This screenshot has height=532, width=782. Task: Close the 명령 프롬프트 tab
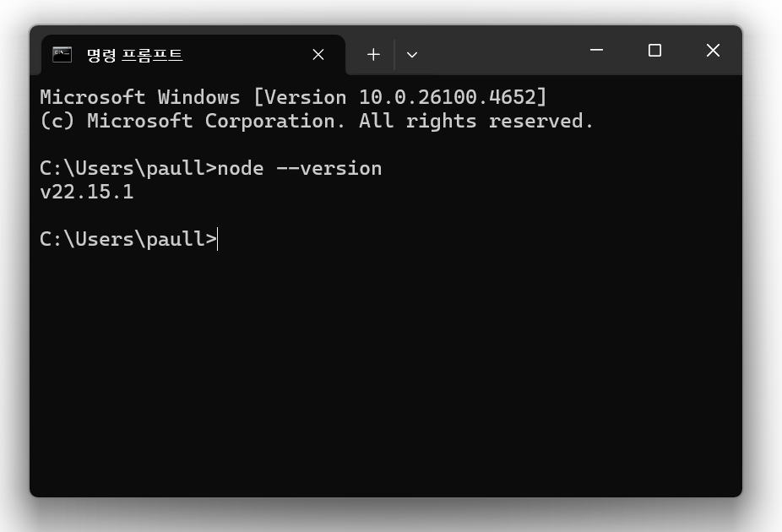[x=318, y=55]
